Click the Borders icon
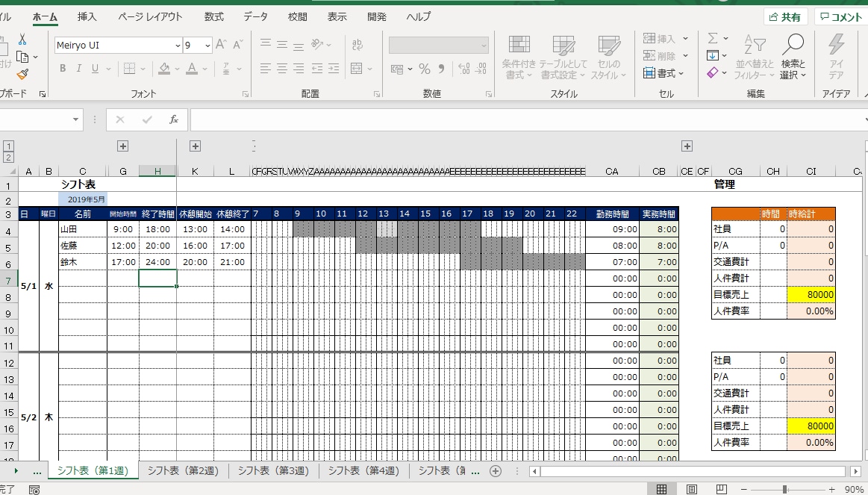Screen dimensions: 868x495 pos(129,69)
